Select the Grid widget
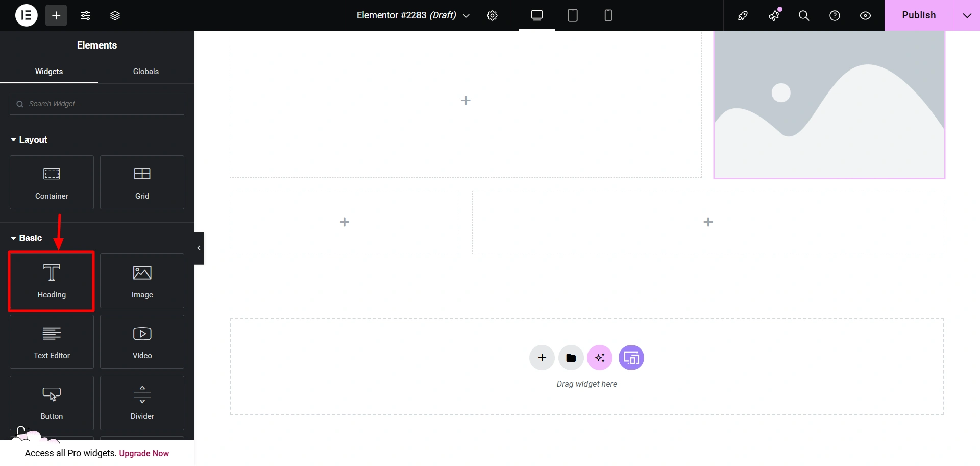 [x=142, y=182]
